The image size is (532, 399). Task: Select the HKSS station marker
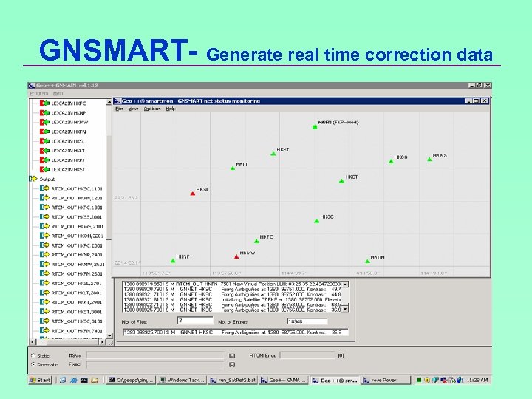[x=391, y=162]
